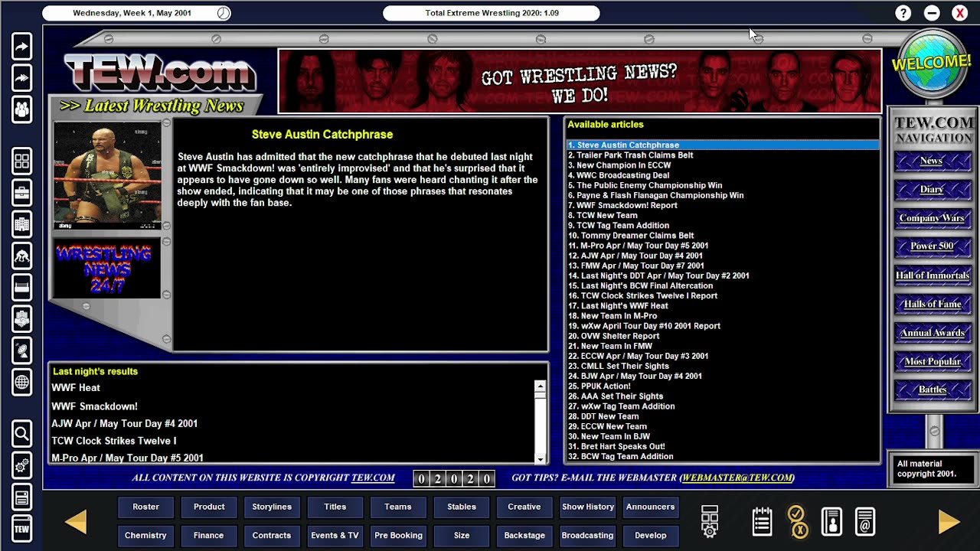This screenshot has width=980, height=551.
Task: Open the contacts address book icon
Action: coord(831,521)
